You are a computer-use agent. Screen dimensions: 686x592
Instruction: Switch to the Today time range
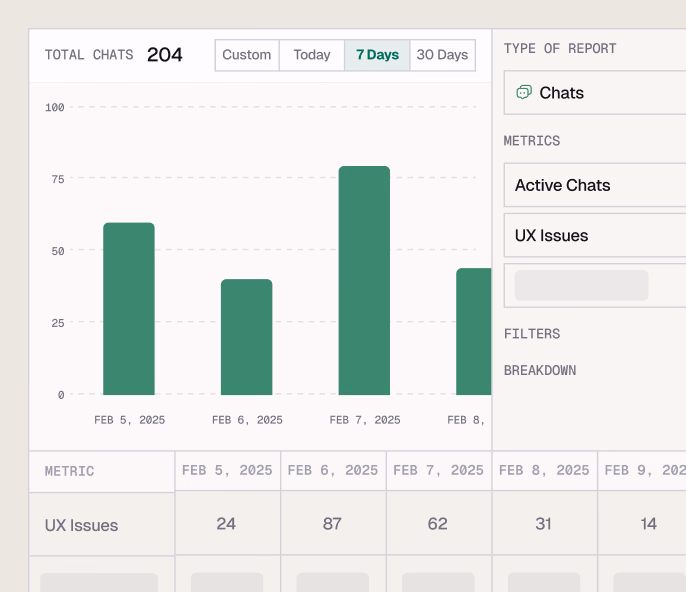[312, 55]
